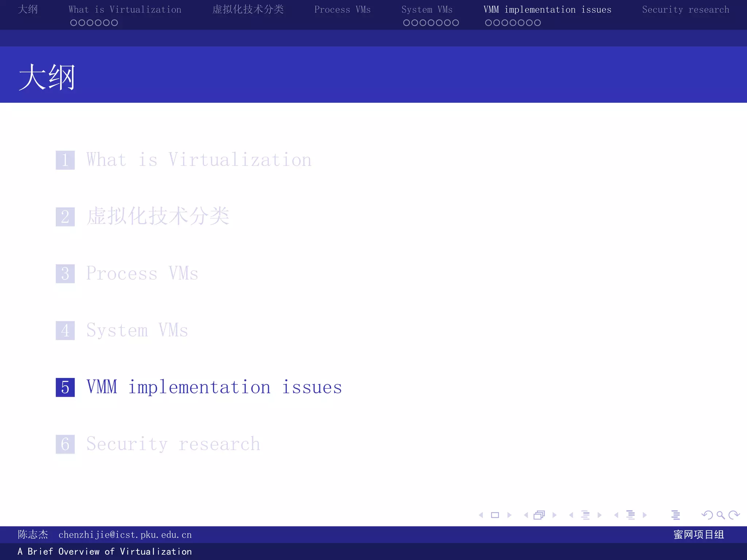The height and width of the screenshot is (560, 747).
Task: Click the subsection navigation lines icon
Action: [585, 515]
